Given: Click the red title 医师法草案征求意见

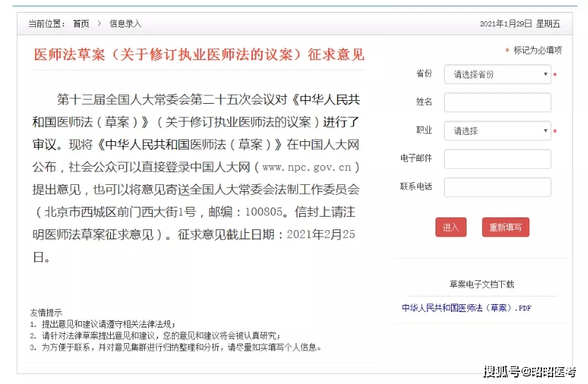Looking at the screenshot, I should click(x=199, y=55).
